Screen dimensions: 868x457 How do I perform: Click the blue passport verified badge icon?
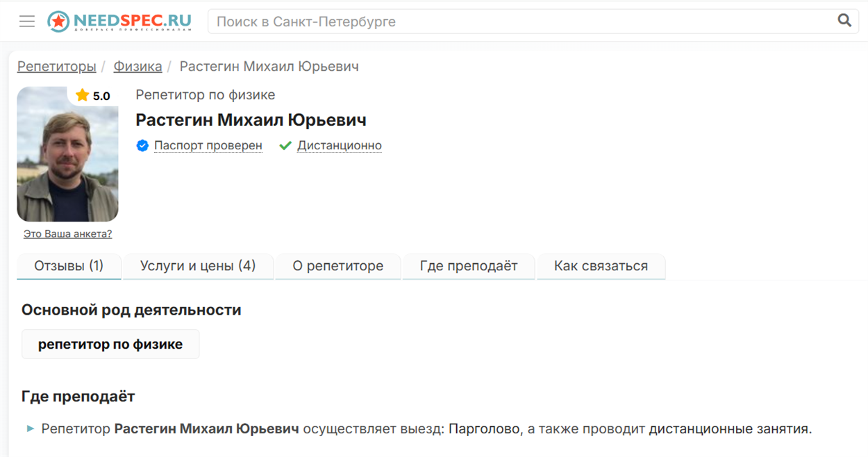point(142,146)
